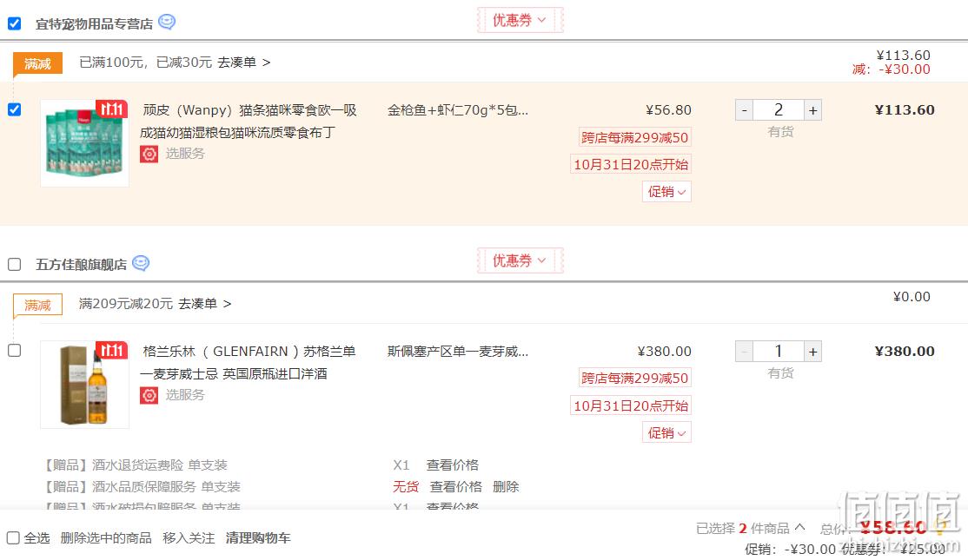Viewport: 968px width, 560px height.
Task: Open chat icon next to 宜特宠物用品专营店
Action: click(x=167, y=23)
